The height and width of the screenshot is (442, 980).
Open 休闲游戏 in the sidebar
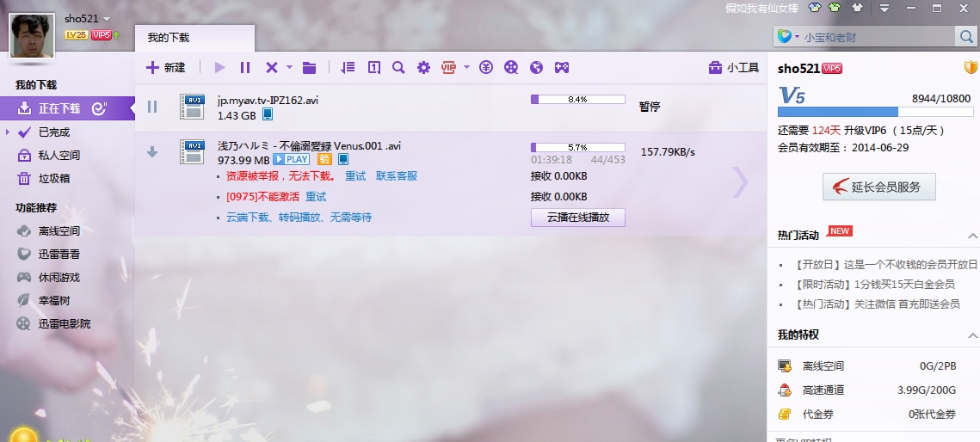59,277
